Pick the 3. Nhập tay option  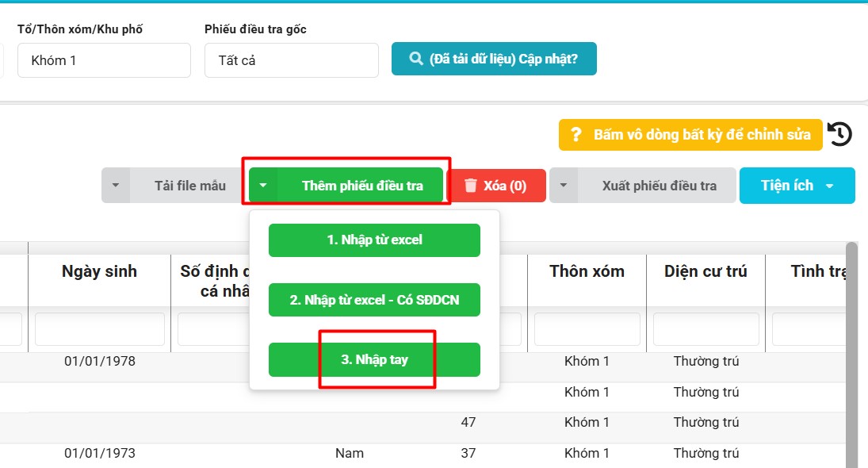(x=374, y=359)
